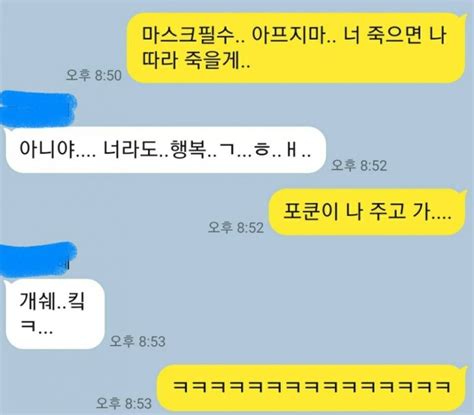Tap the blue-scribbled sender name above 아니야 bubble
Image resolution: width=474 pixels, height=415 pixels.
pyautogui.click(x=37, y=109)
